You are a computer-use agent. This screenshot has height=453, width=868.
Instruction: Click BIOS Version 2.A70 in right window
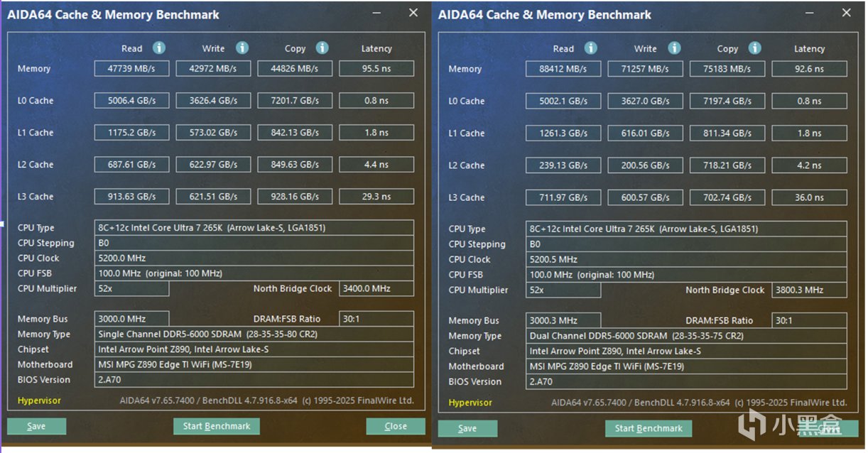(686, 381)
